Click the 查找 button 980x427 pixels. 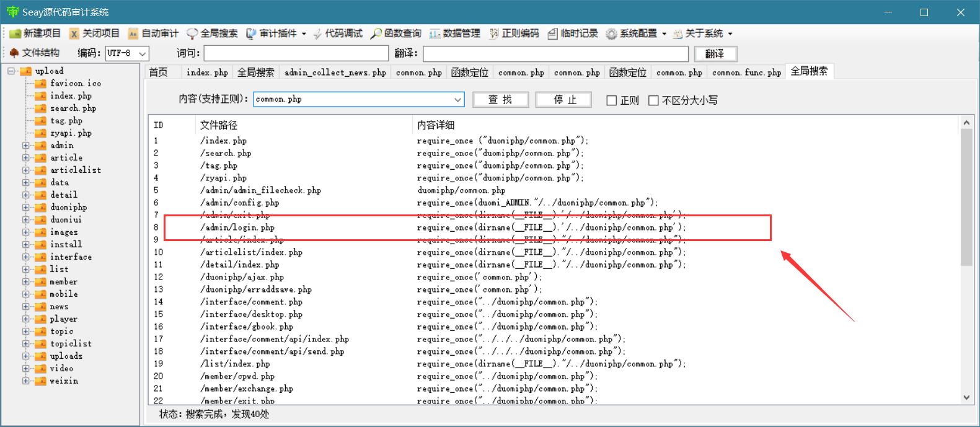click(x=500, y=100)
